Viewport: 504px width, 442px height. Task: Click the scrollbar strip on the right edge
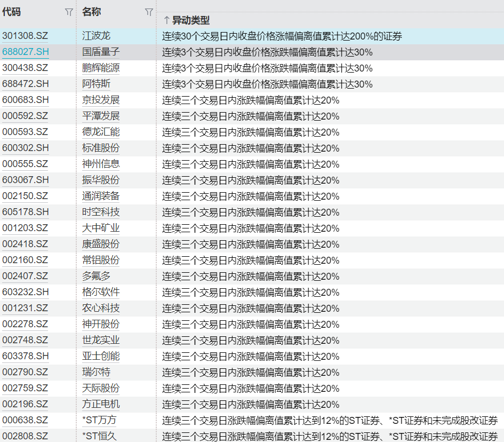coord(502,214)
